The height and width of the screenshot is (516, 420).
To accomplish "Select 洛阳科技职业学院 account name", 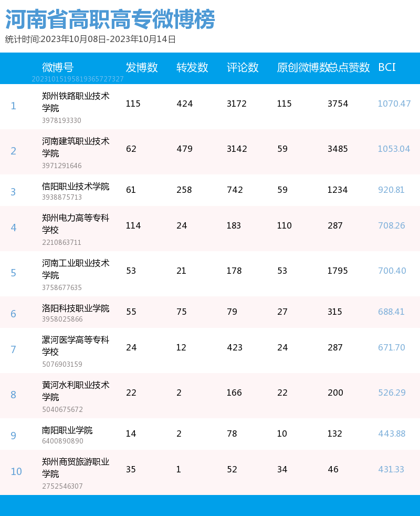I will 76,308.
